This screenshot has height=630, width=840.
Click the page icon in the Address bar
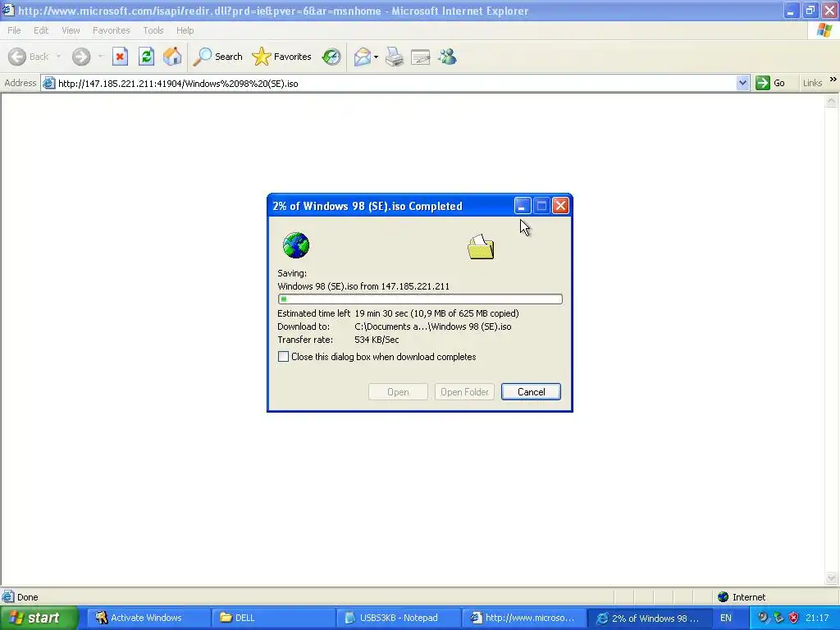coord(48,83)
